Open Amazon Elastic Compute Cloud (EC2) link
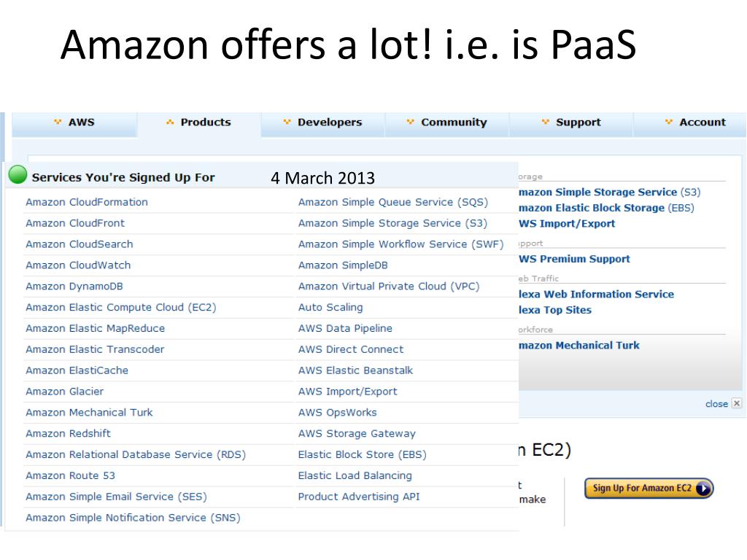This screenshot has width=747, height=560. [x=121, y=307]
